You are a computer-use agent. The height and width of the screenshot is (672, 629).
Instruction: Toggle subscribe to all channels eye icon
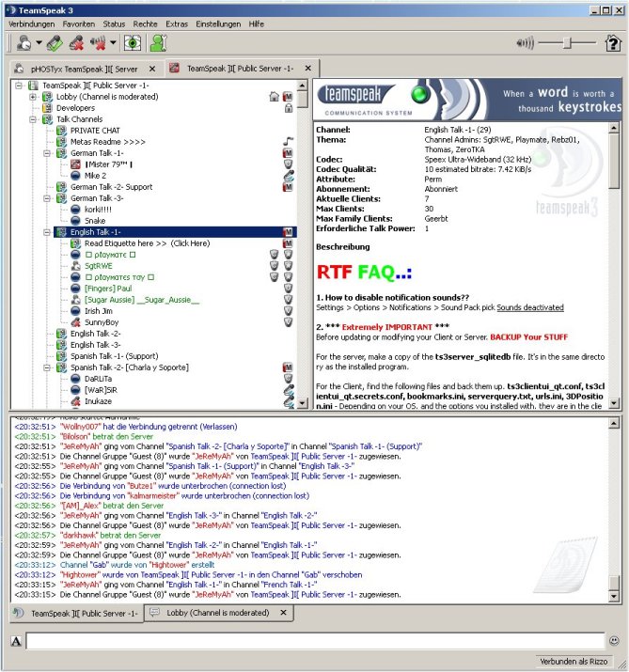point(132,43)
